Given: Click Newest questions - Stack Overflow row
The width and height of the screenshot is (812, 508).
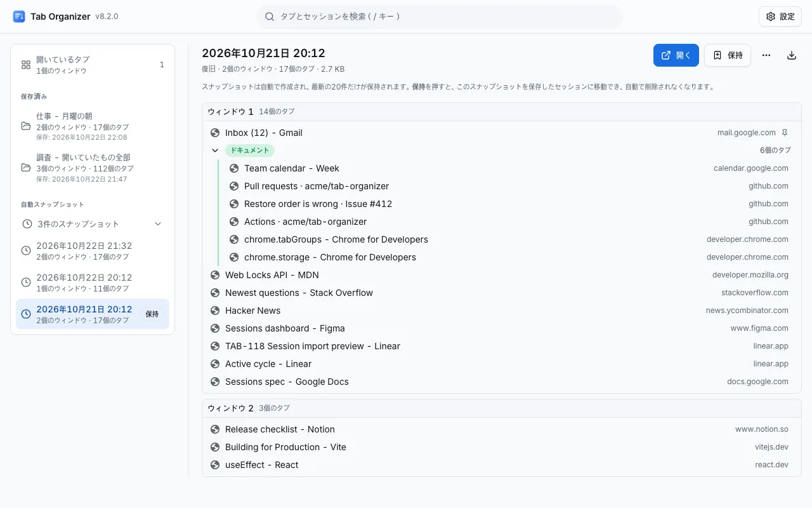Looking at the screenshot, I should click(502, 293).
